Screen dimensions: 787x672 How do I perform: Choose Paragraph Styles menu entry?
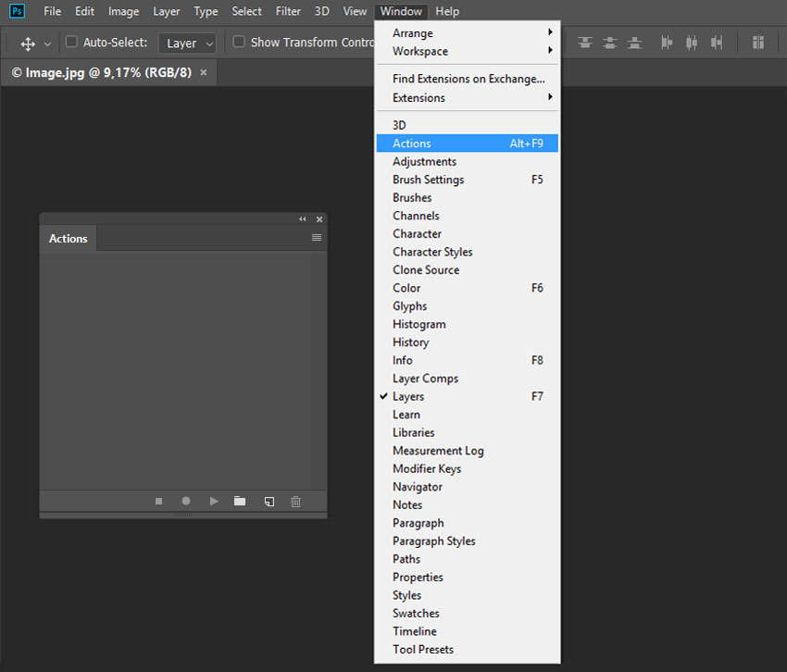click(468, 541)
